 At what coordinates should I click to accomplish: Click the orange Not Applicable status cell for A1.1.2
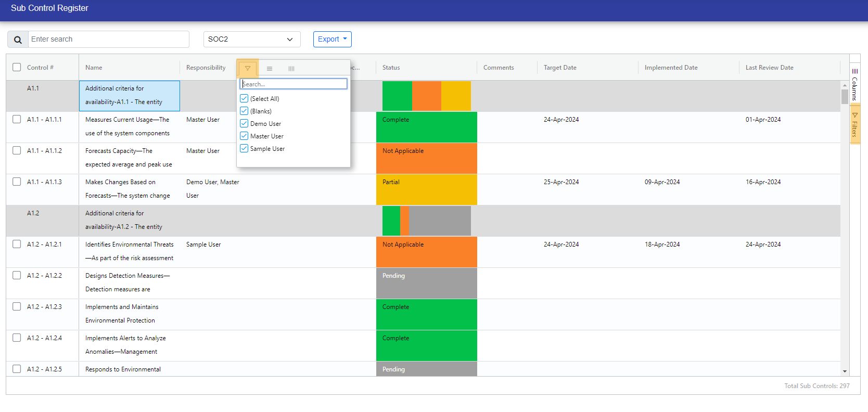(x=426, y=158)
